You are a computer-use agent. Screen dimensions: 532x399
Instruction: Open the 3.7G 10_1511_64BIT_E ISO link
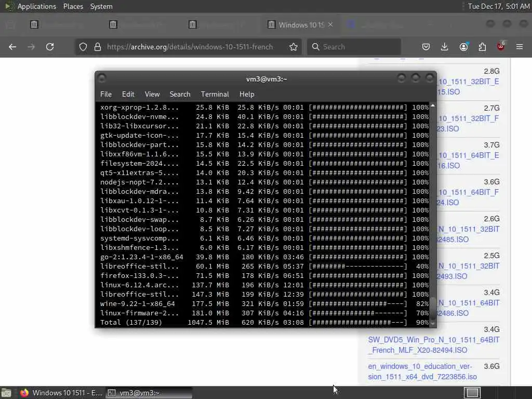468,161
